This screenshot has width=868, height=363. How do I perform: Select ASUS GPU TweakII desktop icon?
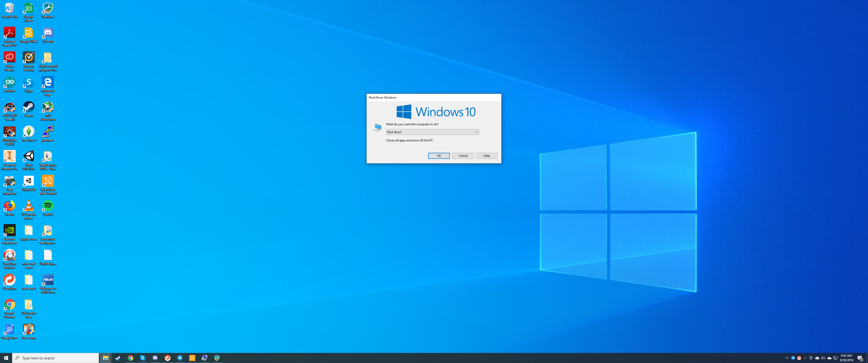(9, 111)
